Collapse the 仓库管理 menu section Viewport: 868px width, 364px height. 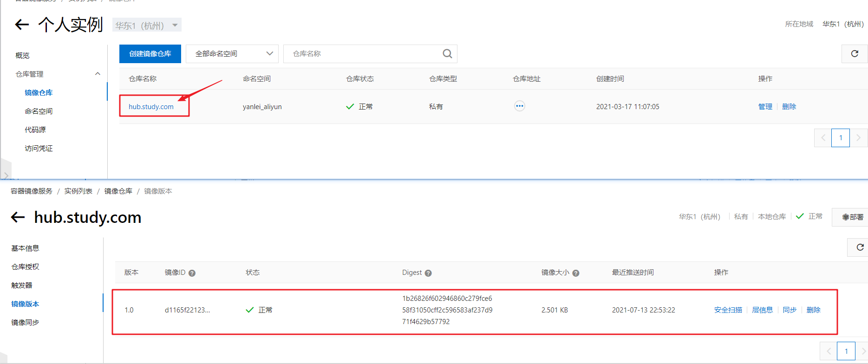(x=98, y=74)
